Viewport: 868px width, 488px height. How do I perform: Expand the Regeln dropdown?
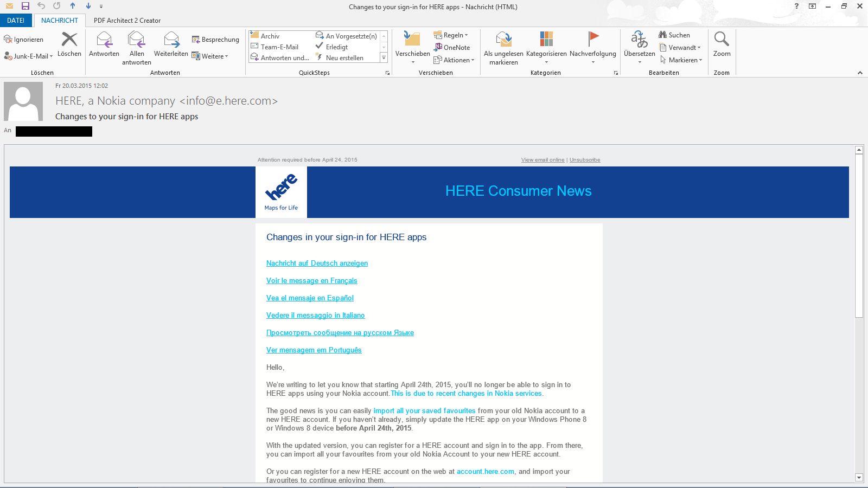[x=451, y=35]
